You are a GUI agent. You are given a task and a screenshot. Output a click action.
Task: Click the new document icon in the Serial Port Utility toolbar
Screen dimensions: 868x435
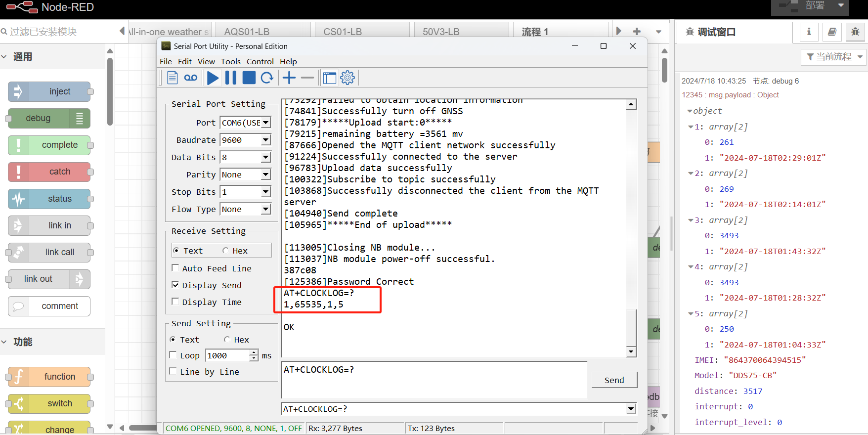click(x=173, y=78)
